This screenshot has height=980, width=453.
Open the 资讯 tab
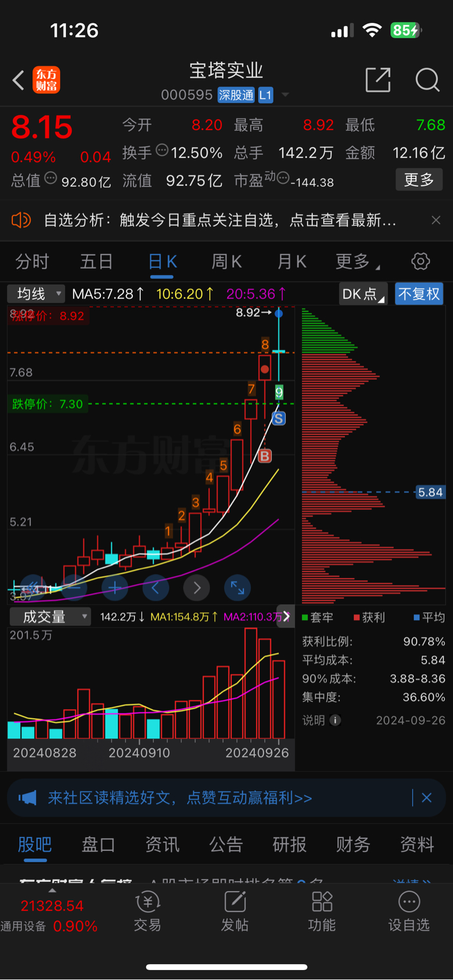coord(162,844)
